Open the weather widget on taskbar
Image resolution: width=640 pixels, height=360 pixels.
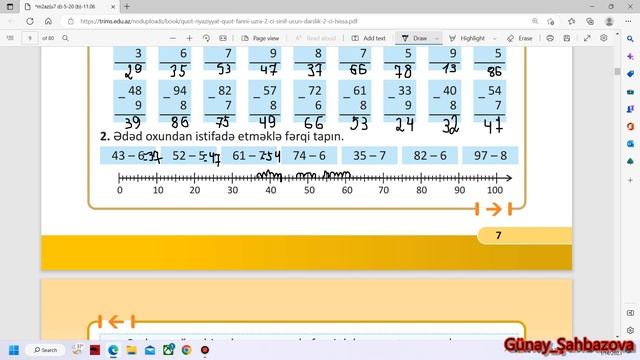(78, 349)
